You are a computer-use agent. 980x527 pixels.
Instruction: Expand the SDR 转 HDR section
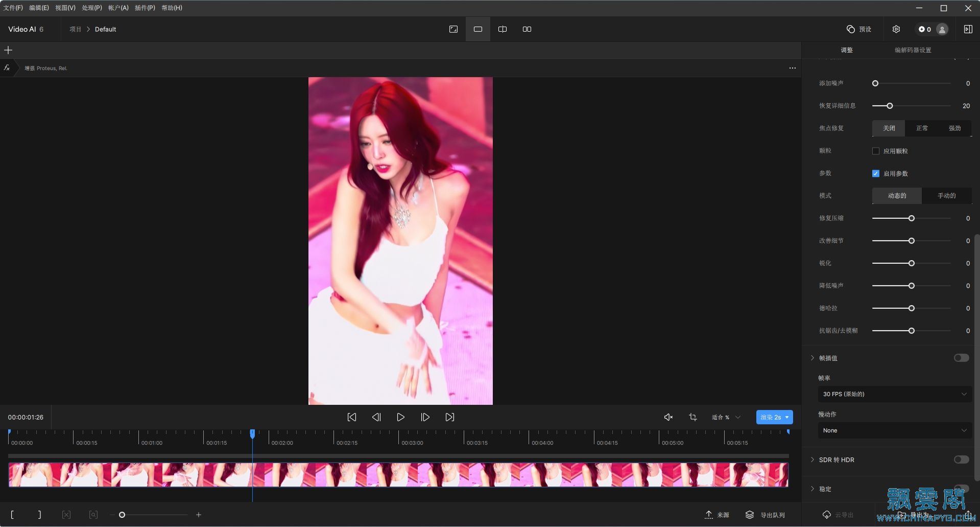coord(812,460)
